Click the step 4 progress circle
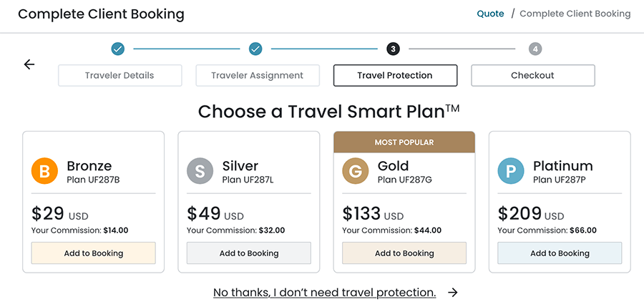The image size is (644, 307). click(x=535, y=49)
